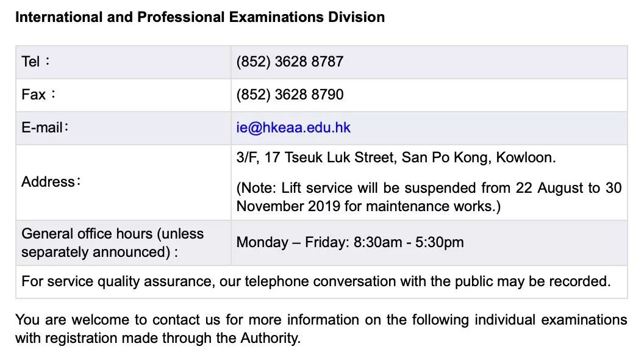This screenshot has width=644, height=360.
Task: Click the text 'separately announced)' in hours label
Action: [96, 252]
